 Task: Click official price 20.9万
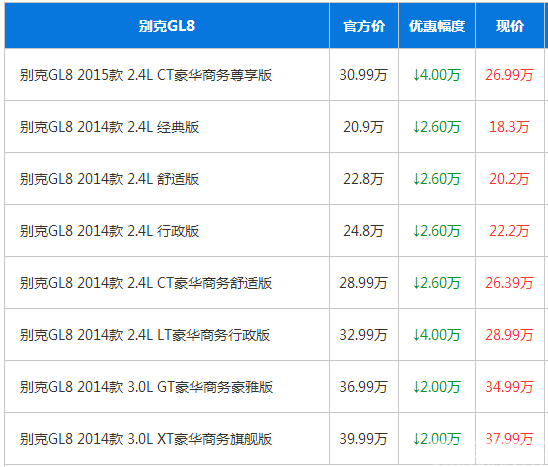(363, 127)
